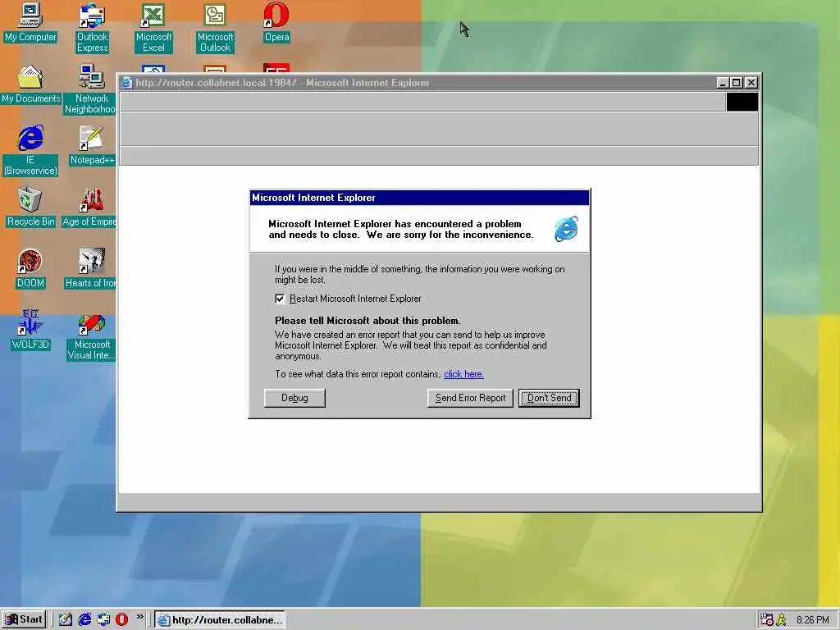
Task: Click the Don't Send button
Action: tap(549, 398)
